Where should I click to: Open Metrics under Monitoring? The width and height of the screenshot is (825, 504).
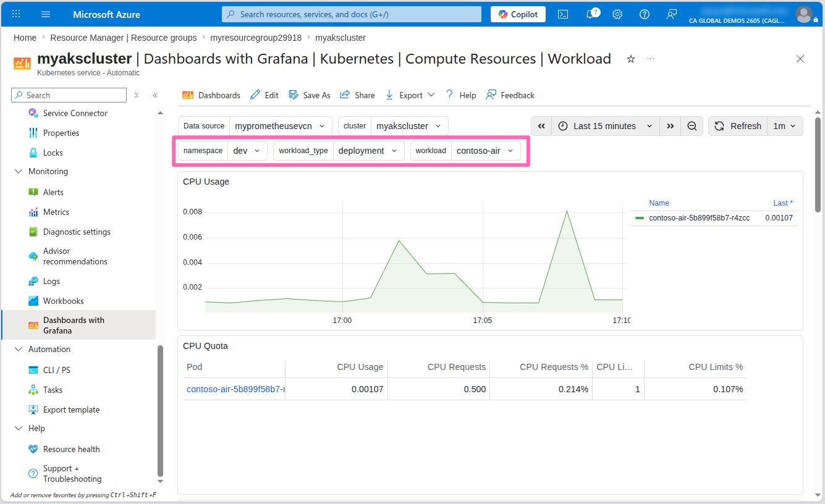click(56, 212)
